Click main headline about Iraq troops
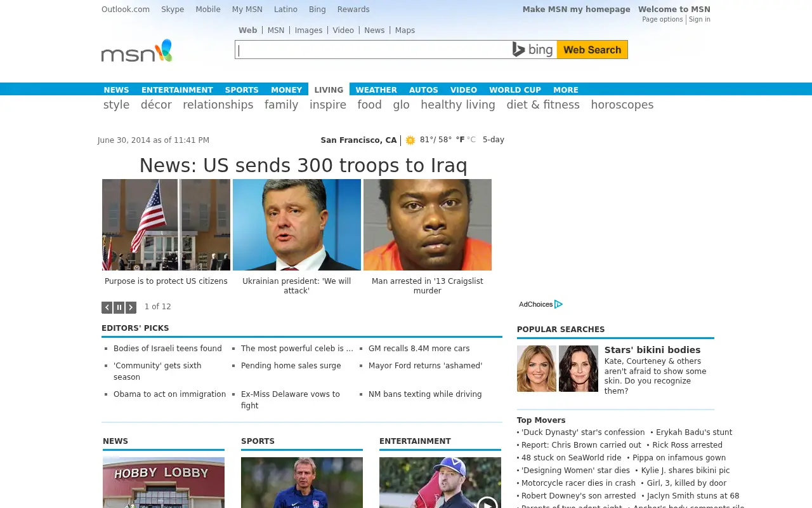Image resolution: width=812 pixels, height=508 pixels. point(303,166)
